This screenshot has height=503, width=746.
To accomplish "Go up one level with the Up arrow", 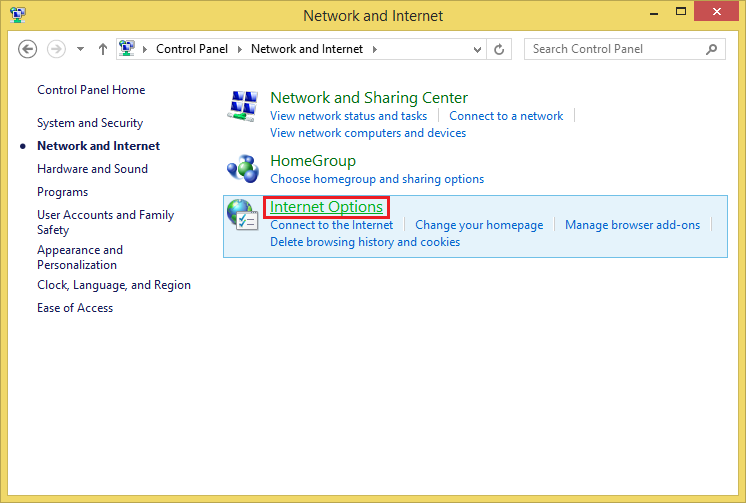I will pyautogui.click(x=103, y=49).
